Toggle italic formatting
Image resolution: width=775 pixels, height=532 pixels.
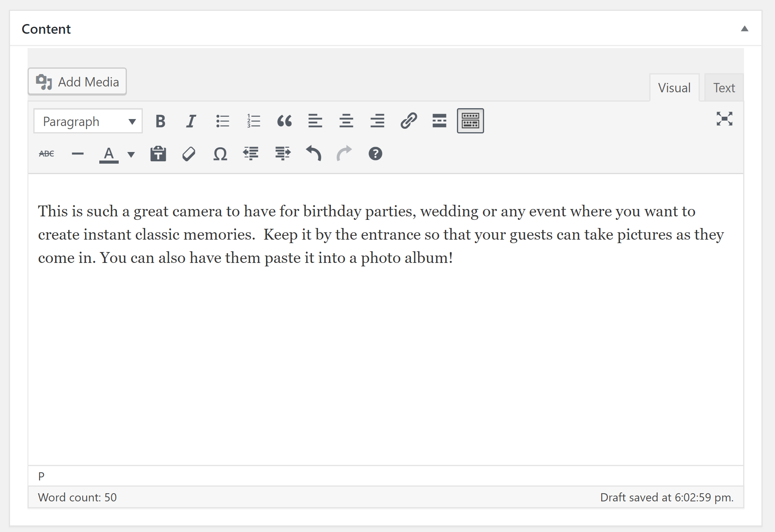point(191,121)
